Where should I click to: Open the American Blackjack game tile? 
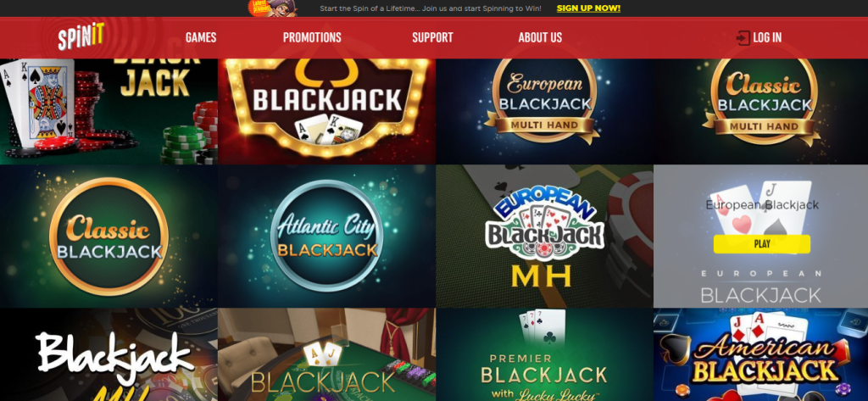(x=760, y=354)
